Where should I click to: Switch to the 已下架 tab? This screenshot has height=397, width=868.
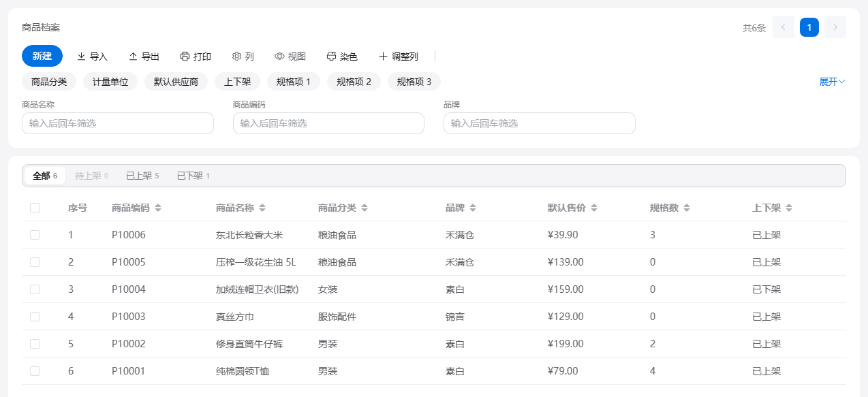[193, 176]
